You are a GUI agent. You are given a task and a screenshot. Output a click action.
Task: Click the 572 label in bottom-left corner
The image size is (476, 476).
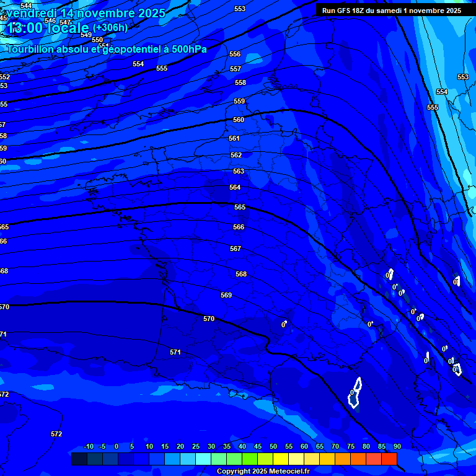pos(56,434)
